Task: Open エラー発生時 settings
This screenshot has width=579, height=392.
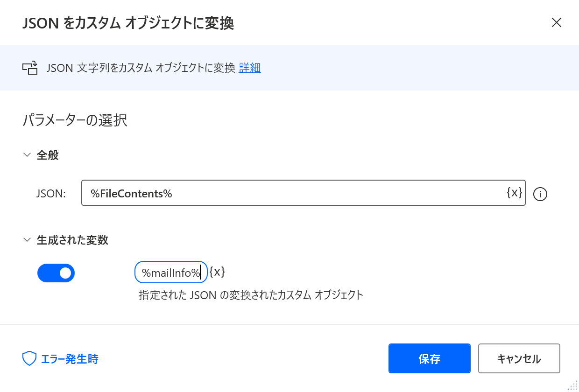Action: (x=70, y=359)
